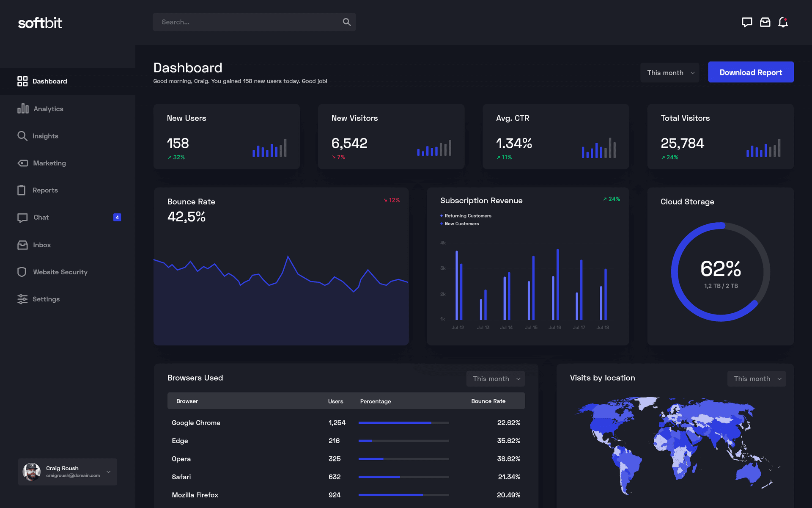812x508 pixels.
Task: Open the Inbox from the sidebar
Action: [42, 245]
